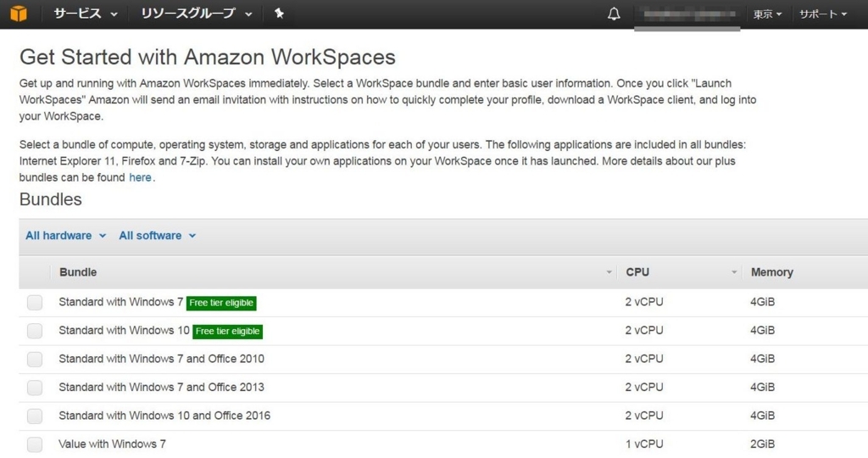Click the 'Get Started with Amazon WorkSpaces' heading
The width and height of the screenshot is (868, 458).
[x=208, y=57]
